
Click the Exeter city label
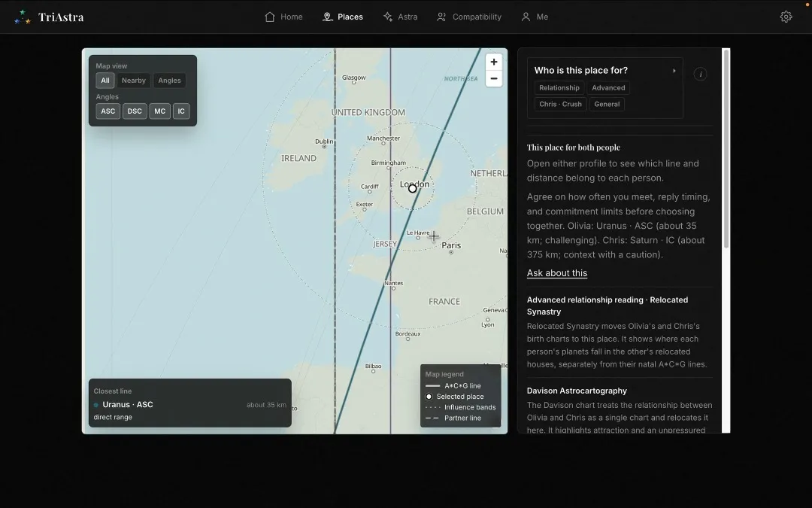365,204
